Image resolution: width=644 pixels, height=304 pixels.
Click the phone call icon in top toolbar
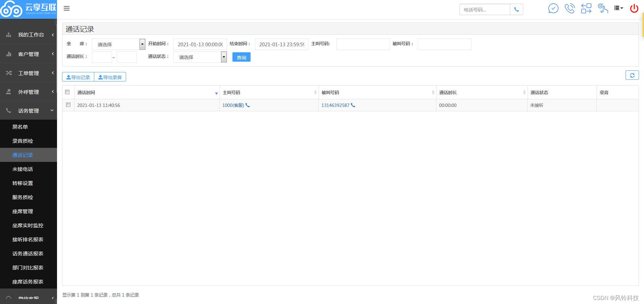570,8
